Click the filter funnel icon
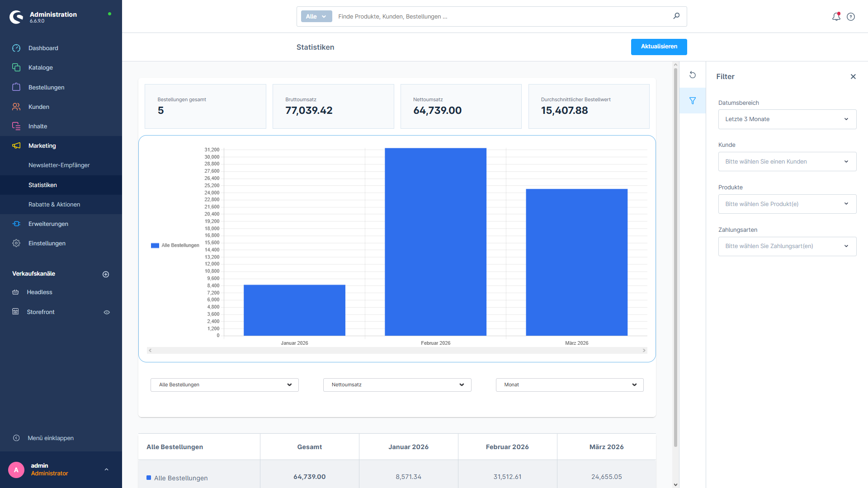868x488 pixels. coord(693,101)
